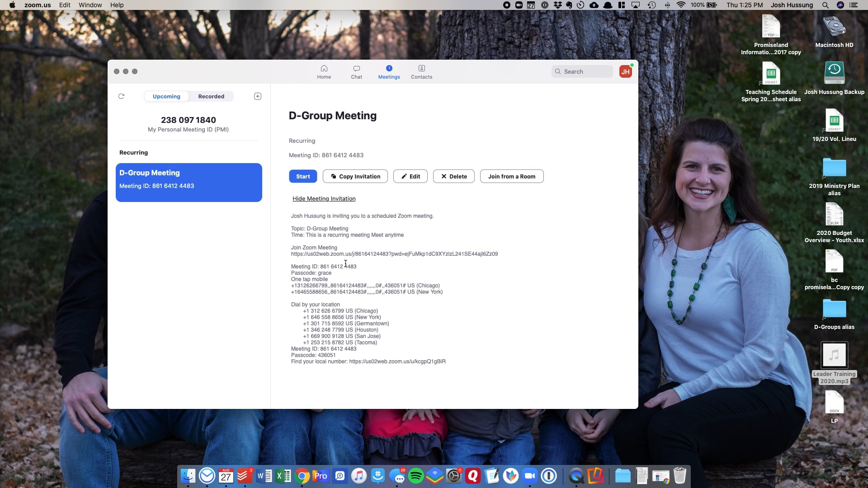Edit the D-Group Meeting
This screenshot has height=488, width=868.
tap(410, 176)
